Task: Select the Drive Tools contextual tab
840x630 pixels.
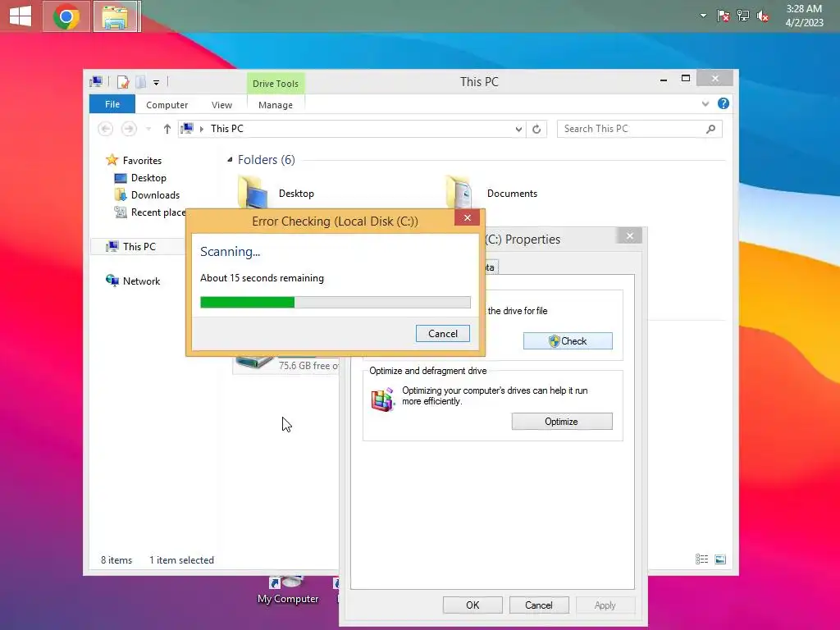Action: click(276, 84)
